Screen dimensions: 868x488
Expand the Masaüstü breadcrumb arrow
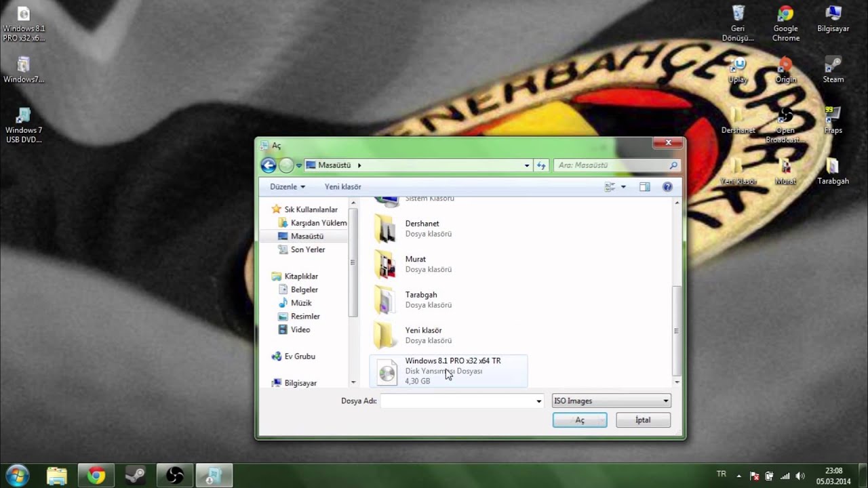pyautogui.click(x=359, y=165)
